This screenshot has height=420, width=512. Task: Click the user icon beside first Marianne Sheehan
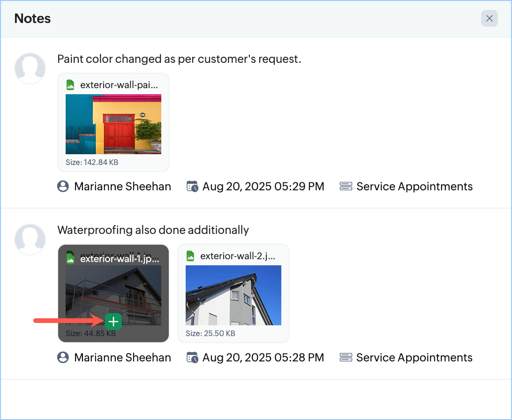(63, 187)
